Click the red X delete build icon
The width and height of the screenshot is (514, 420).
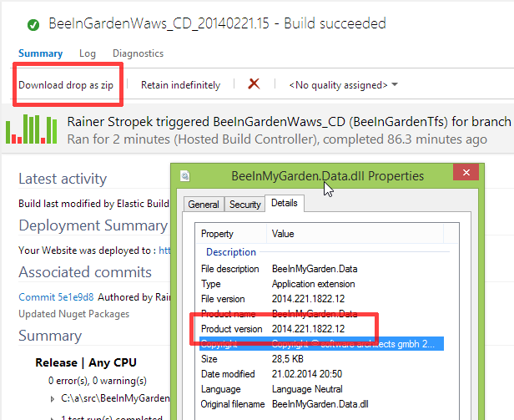coord(254,84)
